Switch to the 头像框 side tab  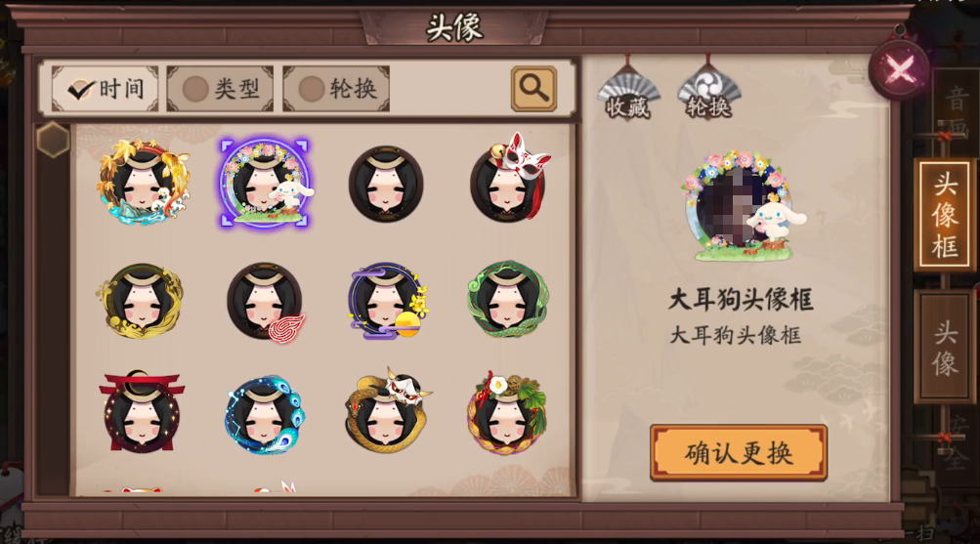tap(945, 215)
